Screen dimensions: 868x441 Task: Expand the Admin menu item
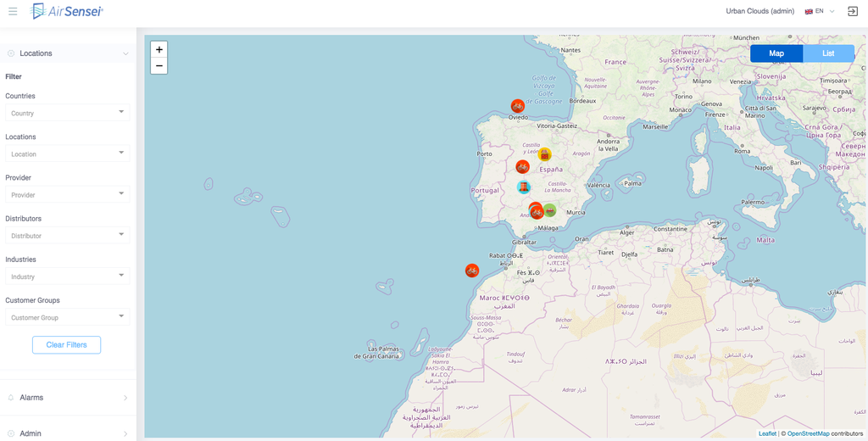pyautogui.click(x=68, y=433)
